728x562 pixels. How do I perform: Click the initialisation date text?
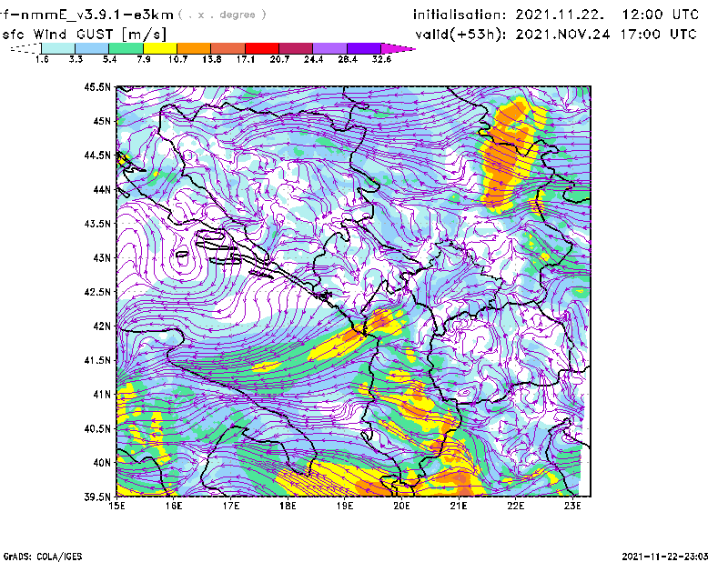pos(556,15)
